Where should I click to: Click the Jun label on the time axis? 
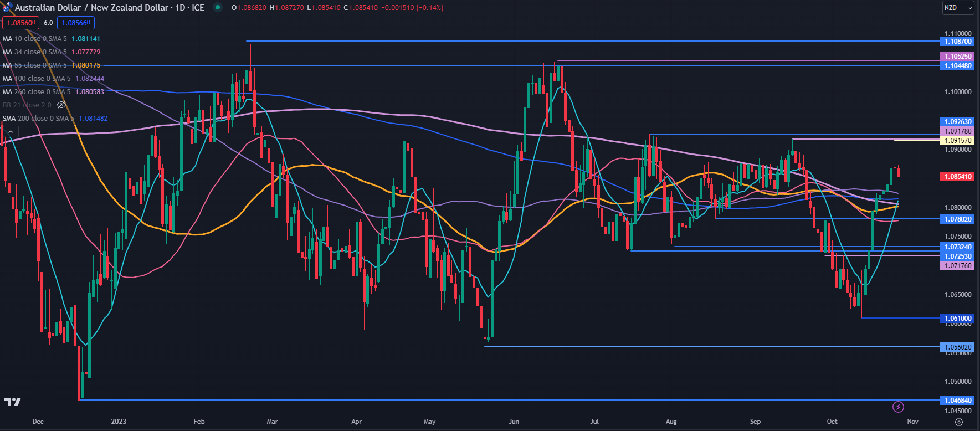(x=514, y=422)
